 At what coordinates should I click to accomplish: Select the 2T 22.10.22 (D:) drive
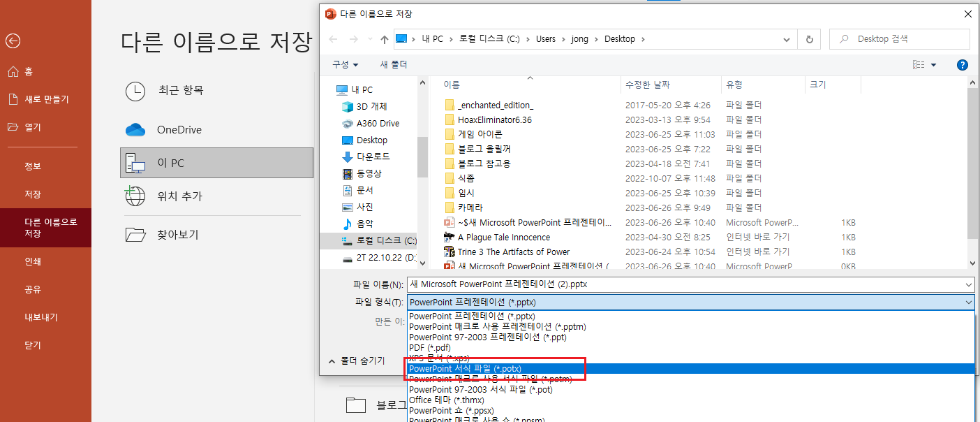point(378,258)
